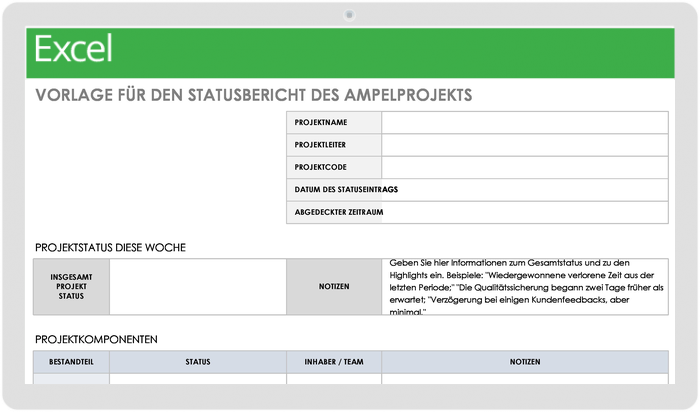Click the empty Projektname value field
Image resolution: width=700 pixels, height=412 pixels.
(525, 122)
